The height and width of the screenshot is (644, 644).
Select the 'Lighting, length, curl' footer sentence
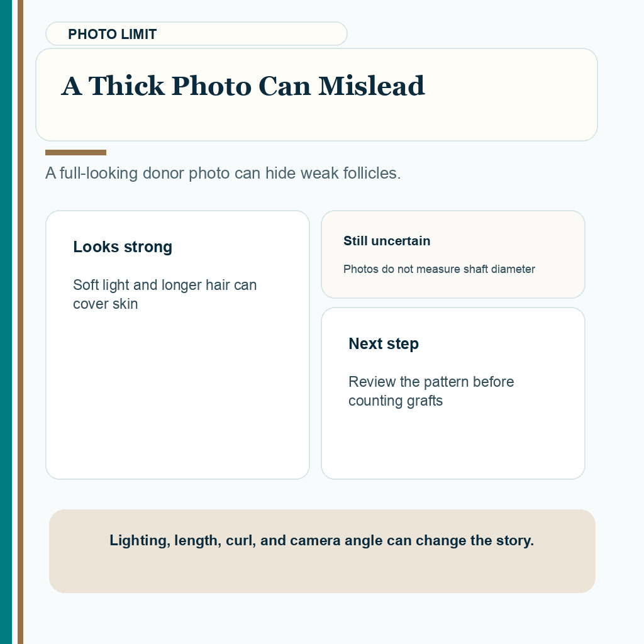pos(321,540)
